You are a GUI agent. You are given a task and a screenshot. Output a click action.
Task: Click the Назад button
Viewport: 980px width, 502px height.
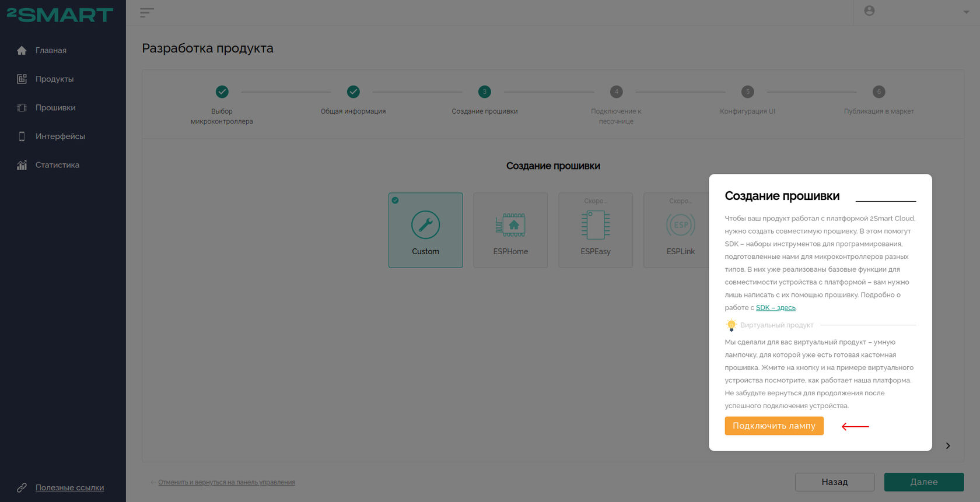pos(835,482)
